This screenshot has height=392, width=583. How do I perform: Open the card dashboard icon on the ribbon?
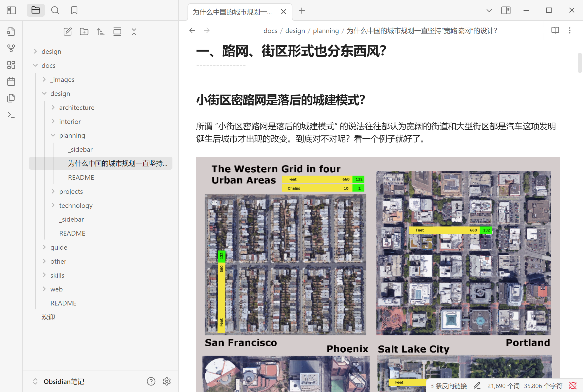(x=11, y=65)
